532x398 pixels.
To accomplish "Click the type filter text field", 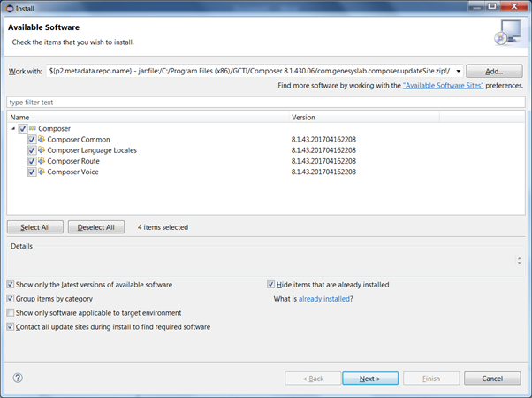I will (x=266, y=103).
